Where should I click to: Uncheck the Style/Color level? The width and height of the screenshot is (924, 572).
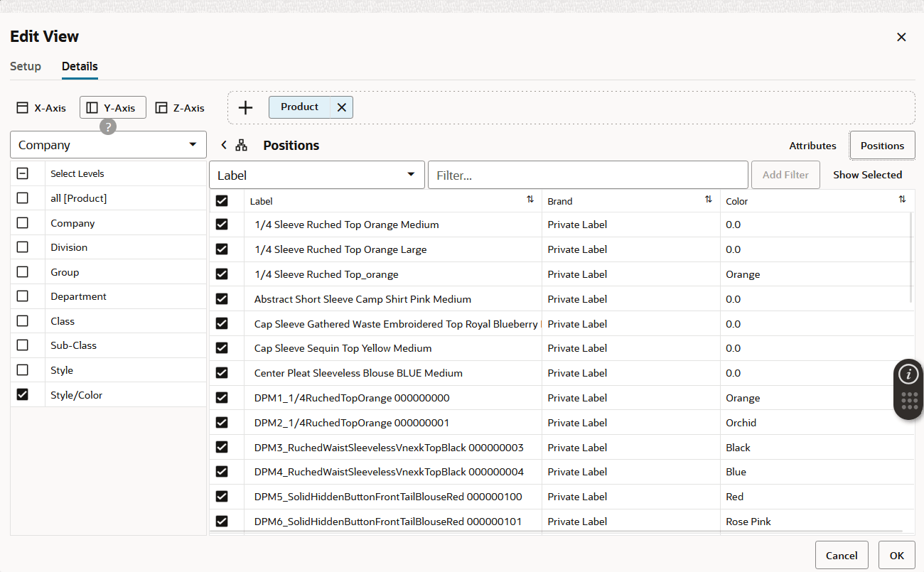click(x=22, y=394)
